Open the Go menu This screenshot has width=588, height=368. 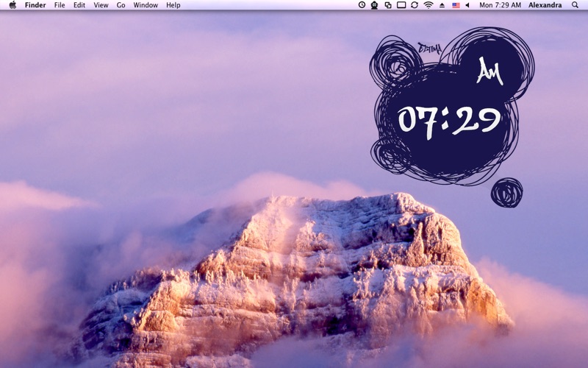tap(121, 5)
